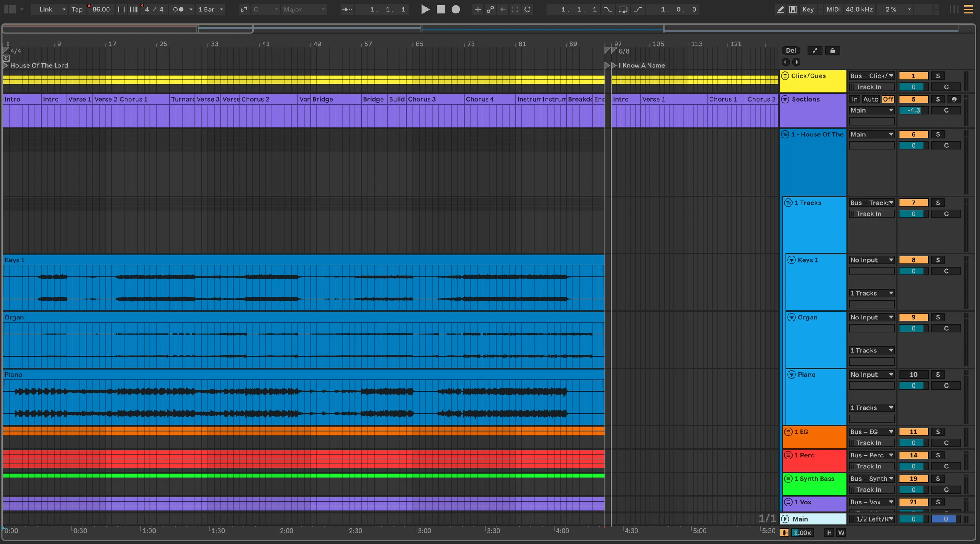Open Organ No Input dropdown
Image resolution: width=980 pixels, height=544 pixels.
coord(872,317)
